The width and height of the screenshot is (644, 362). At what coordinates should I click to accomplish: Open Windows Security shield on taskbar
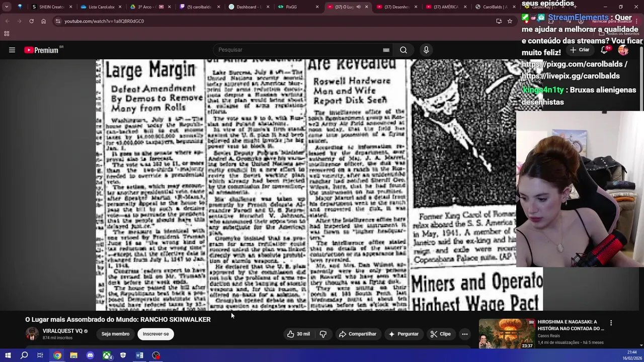click(123, 355)
